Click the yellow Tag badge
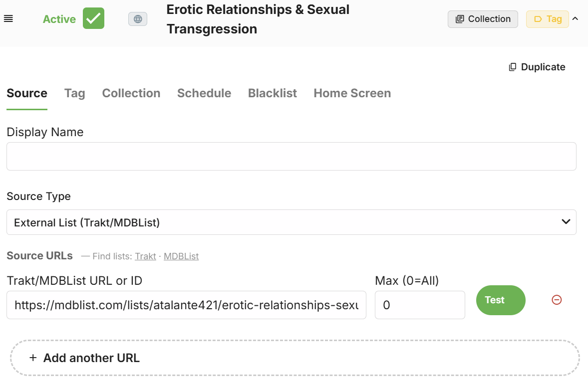 [x=548, y=19]
